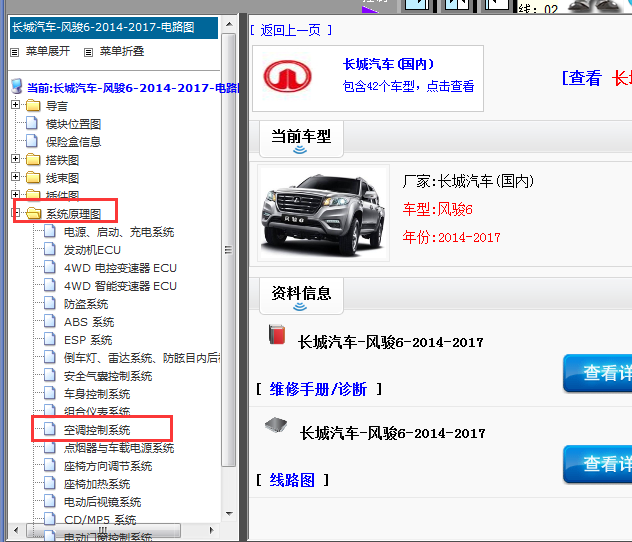Click the page icon beside 发动机ECU
Image resolution: width=632 pixels, height=542 pixels.
(50, 249)
